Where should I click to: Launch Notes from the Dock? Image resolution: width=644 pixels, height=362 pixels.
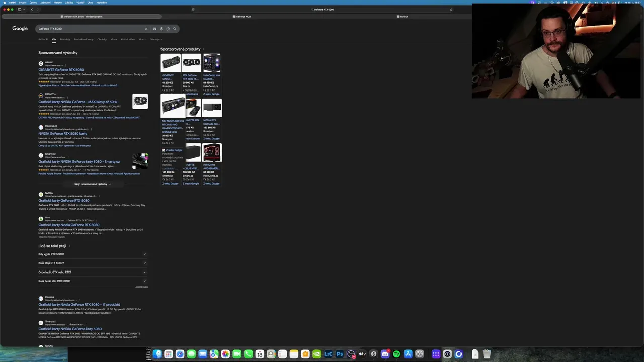(x=294, y=354)
